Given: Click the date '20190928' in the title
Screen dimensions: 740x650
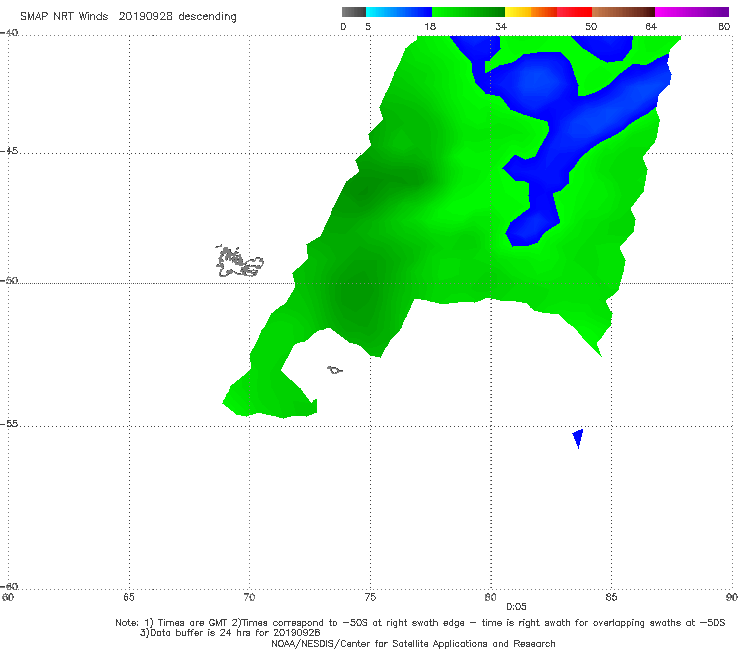Looking at the screenshot, I should pyautogui.click(x=145, y=16).
